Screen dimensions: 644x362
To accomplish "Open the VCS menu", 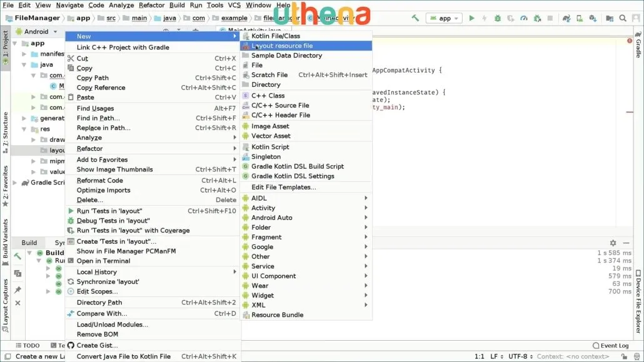I will (x=234, y=6).
